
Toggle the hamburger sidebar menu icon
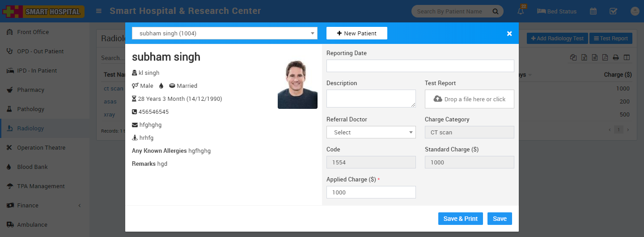99,11
